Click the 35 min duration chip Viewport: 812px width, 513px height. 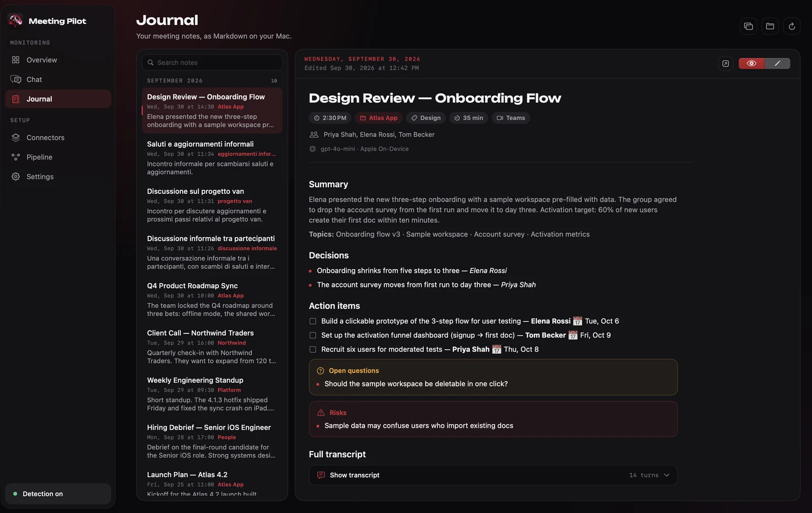pyautogui.click(x=468, y=118)
